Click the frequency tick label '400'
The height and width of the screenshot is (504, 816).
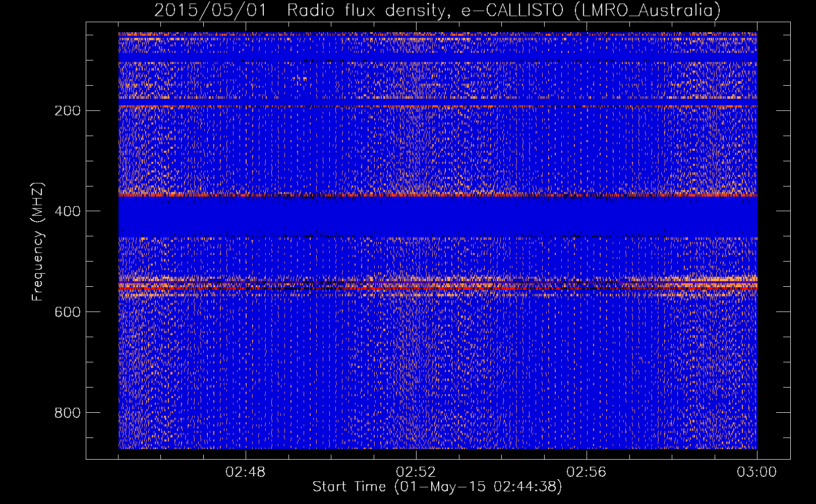point(68,211)
